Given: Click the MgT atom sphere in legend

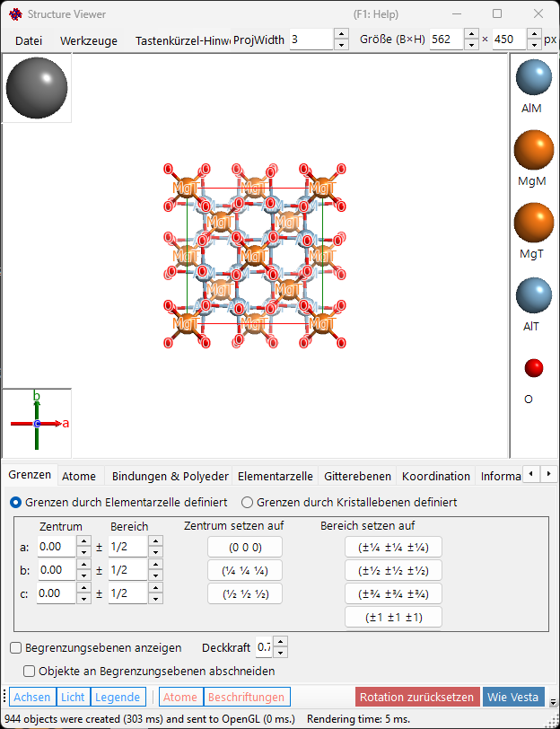Looking at the screenshot, I should point(533,223).
